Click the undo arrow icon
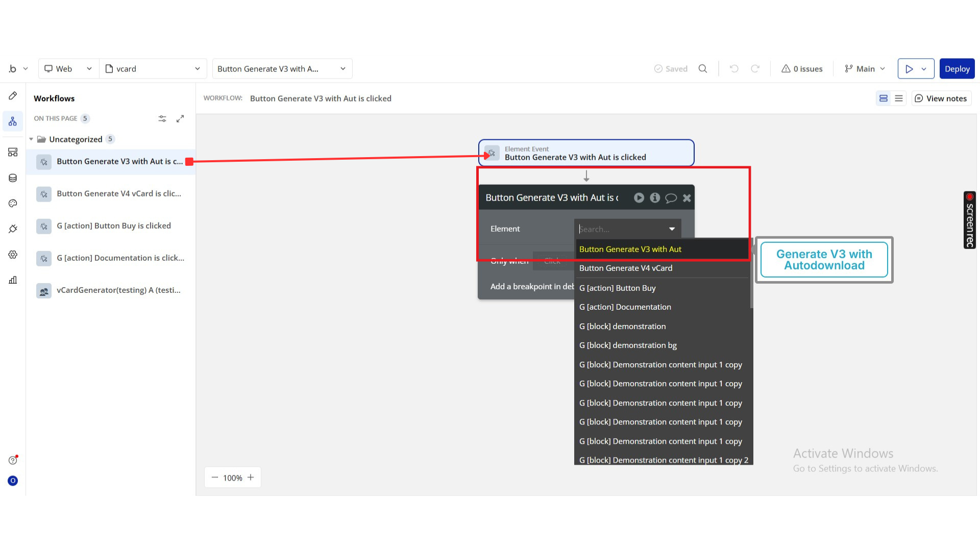The image size is (980, 551). (x=734, y=69)
